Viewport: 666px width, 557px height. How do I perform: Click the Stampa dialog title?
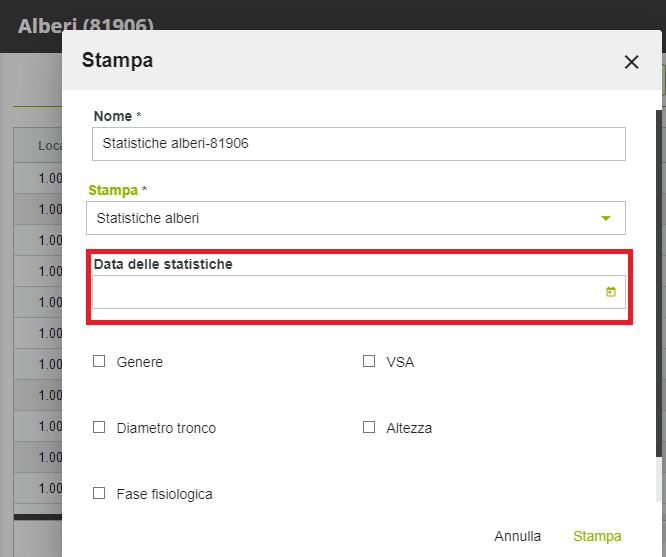pos(117,60)
